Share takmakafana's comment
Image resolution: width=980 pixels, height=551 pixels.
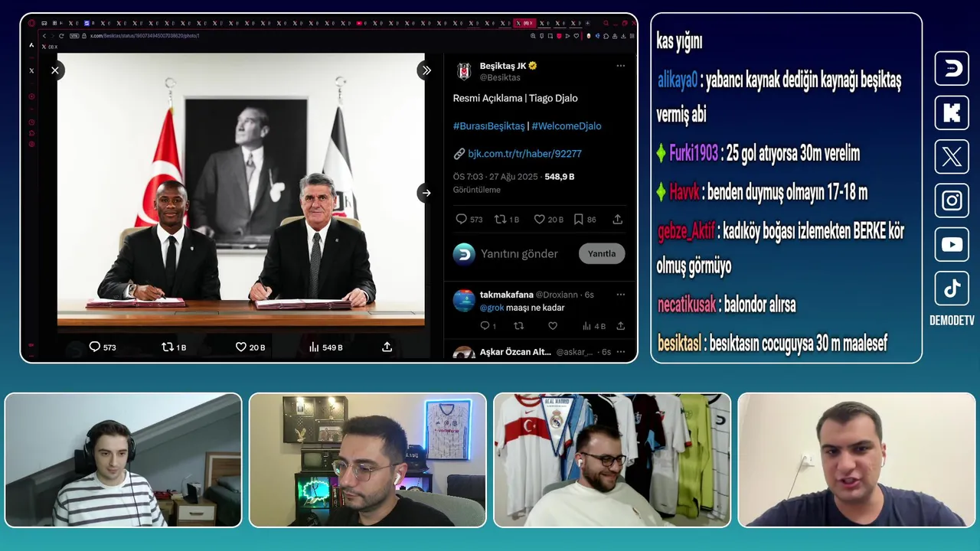pyautogui.click(x=620, y=326)
